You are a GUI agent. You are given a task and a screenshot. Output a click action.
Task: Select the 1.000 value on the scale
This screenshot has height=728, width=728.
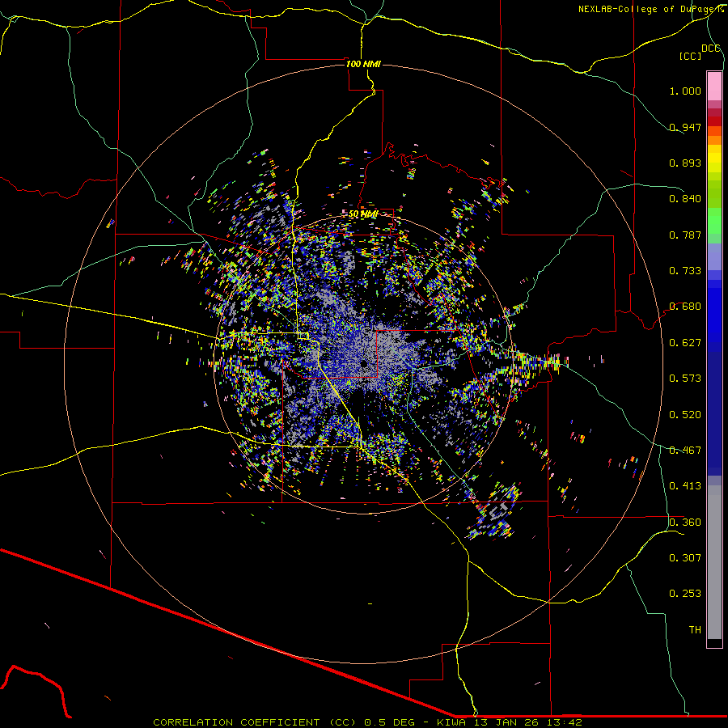coord(685,91)
